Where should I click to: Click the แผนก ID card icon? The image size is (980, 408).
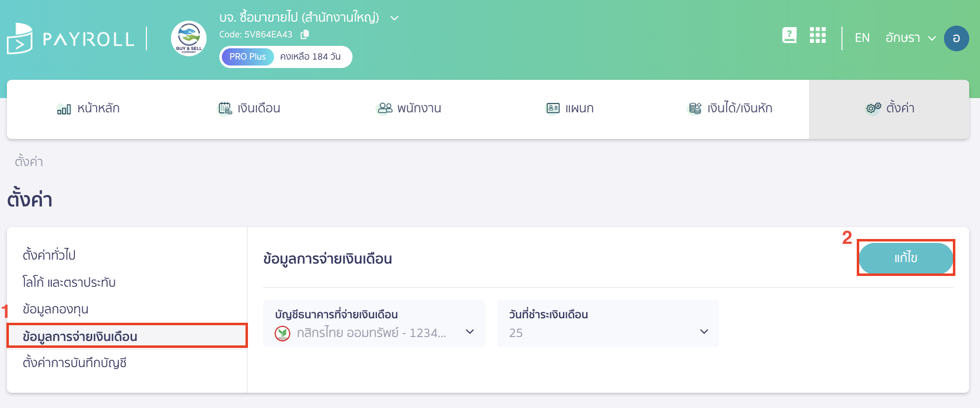point(553,108)
